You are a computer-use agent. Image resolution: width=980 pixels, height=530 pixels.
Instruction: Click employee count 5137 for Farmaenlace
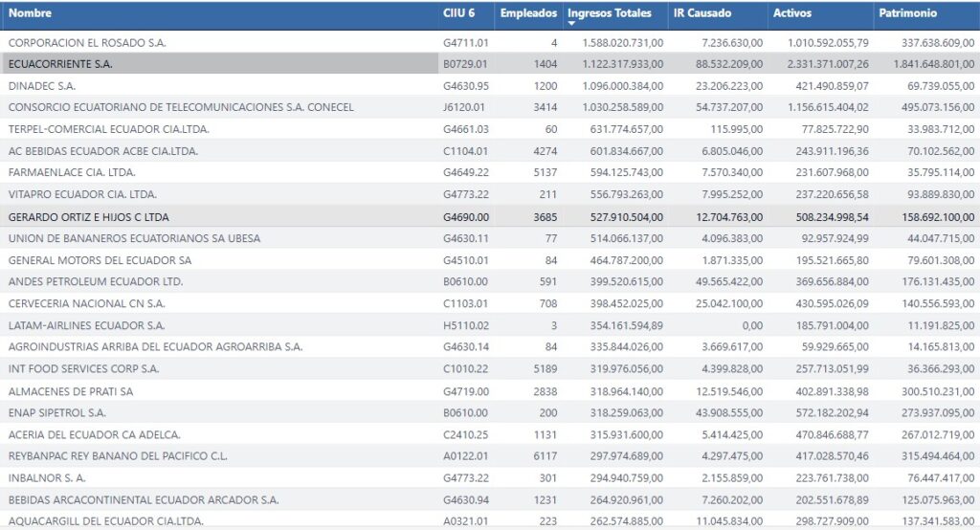click(x=545, y=172)
